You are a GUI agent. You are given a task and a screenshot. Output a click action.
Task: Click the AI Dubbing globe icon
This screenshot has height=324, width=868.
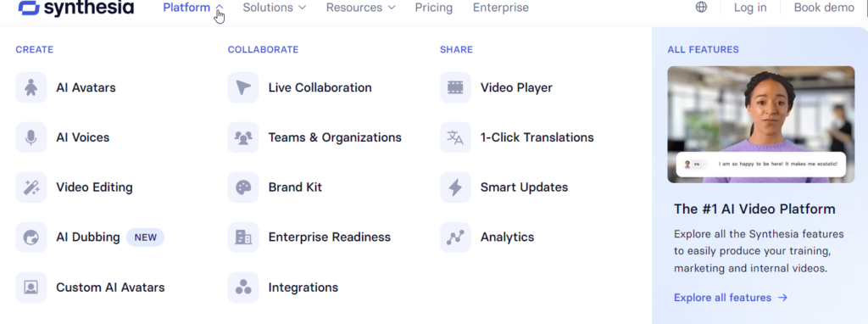(x=31, y=237)
